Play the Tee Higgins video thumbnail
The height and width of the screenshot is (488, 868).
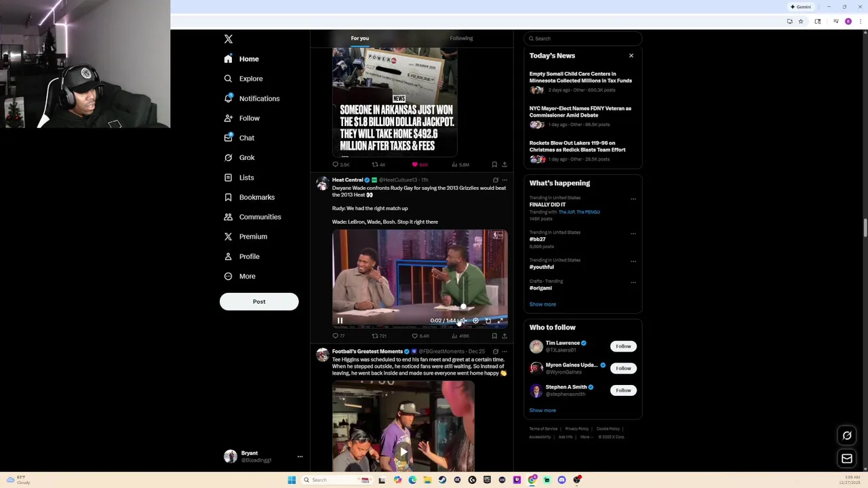point(403,451)
